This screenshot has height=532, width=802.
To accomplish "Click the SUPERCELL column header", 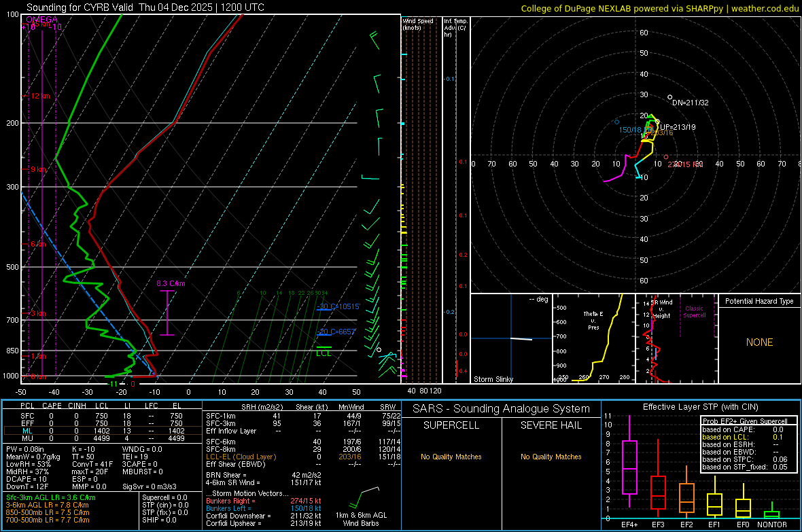I will [451, 425].
